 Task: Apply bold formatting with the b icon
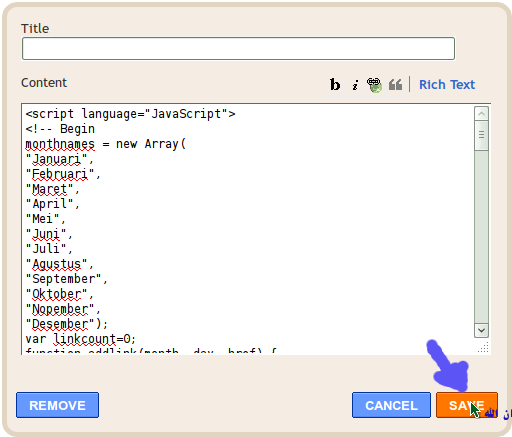[335, 85]
